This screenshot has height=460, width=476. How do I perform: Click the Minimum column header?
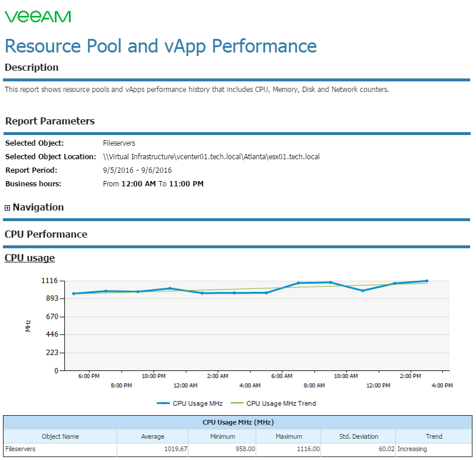tap(223, 436)
